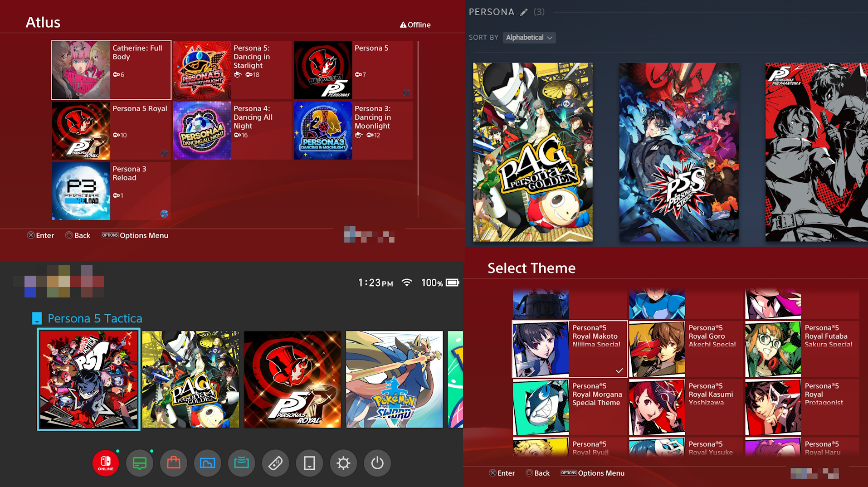The image size is (868, 487).
Task: Toggle the checkmark on Makoto Niijima theme
Action: point(619,370)
